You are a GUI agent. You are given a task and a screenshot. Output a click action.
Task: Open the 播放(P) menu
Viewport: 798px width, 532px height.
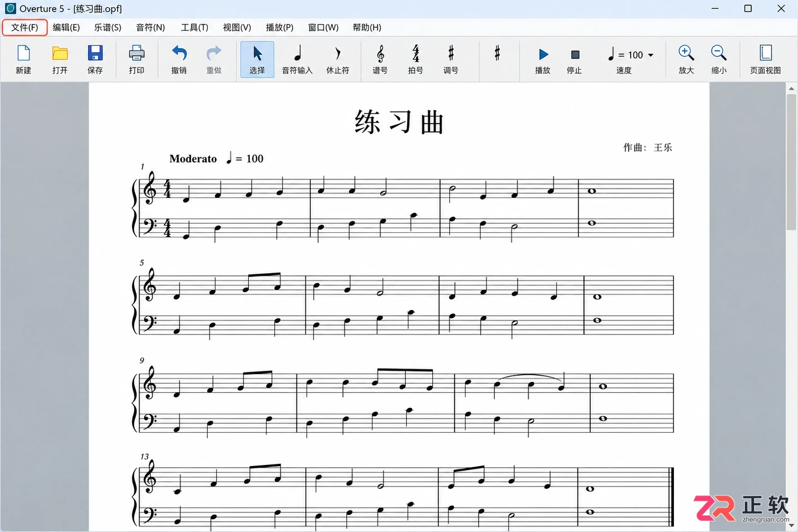(280, 27)
